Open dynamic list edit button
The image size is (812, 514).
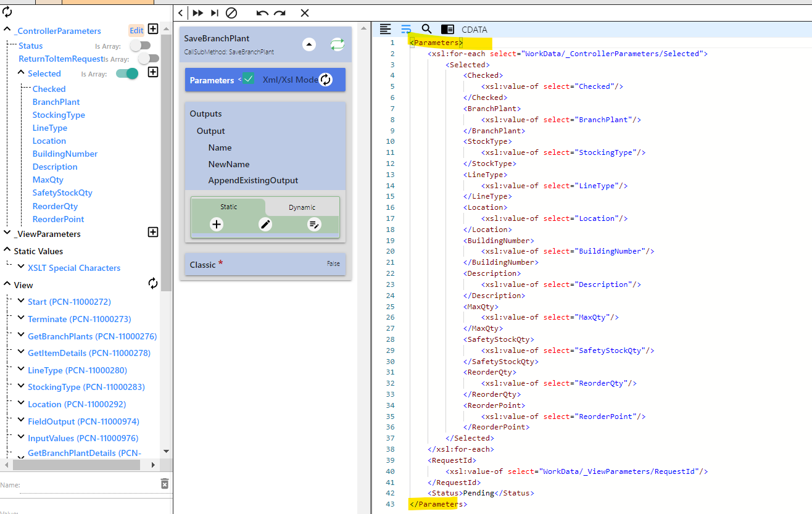(x=314, y=225)
